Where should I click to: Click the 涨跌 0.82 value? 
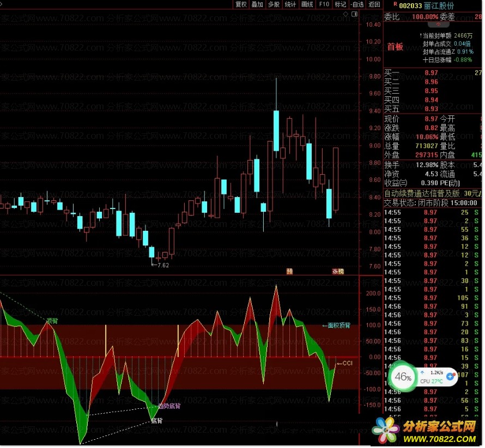(431, 127)
